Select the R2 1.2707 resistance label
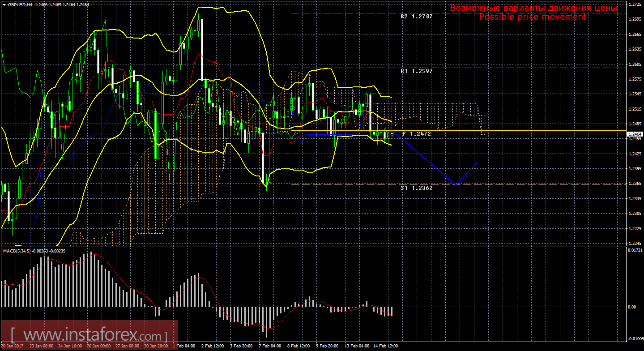This screenshot has width=644, height=351. pyautogui.click(x=416, y=16)
